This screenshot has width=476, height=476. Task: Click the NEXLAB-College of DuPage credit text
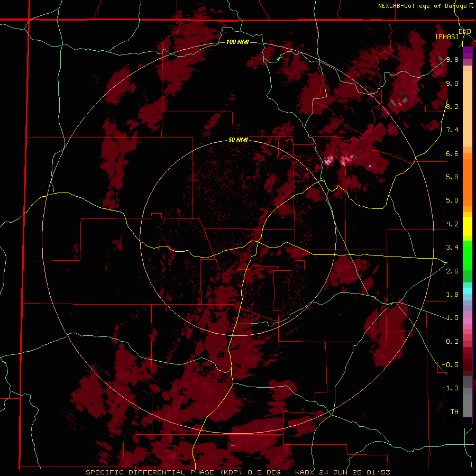coord(423,6)
